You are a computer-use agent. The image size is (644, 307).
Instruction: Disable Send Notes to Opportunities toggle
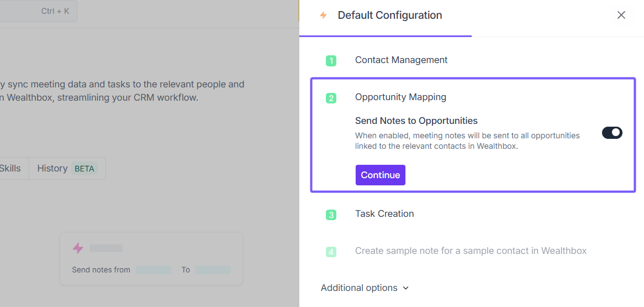point(612,133)
